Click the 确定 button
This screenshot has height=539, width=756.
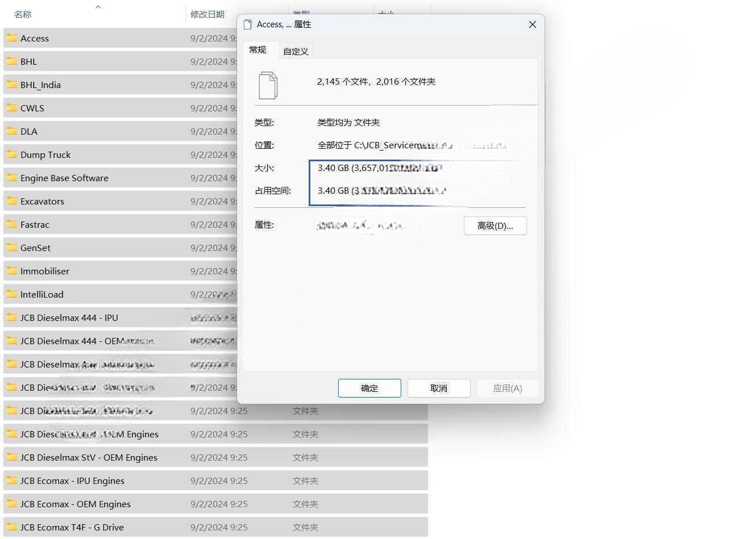click(369, 388)
